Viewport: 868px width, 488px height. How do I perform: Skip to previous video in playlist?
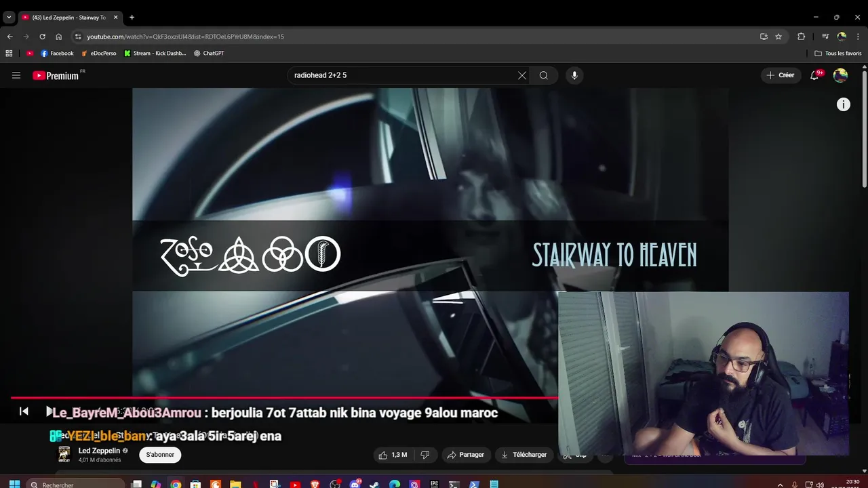[24, 411]
